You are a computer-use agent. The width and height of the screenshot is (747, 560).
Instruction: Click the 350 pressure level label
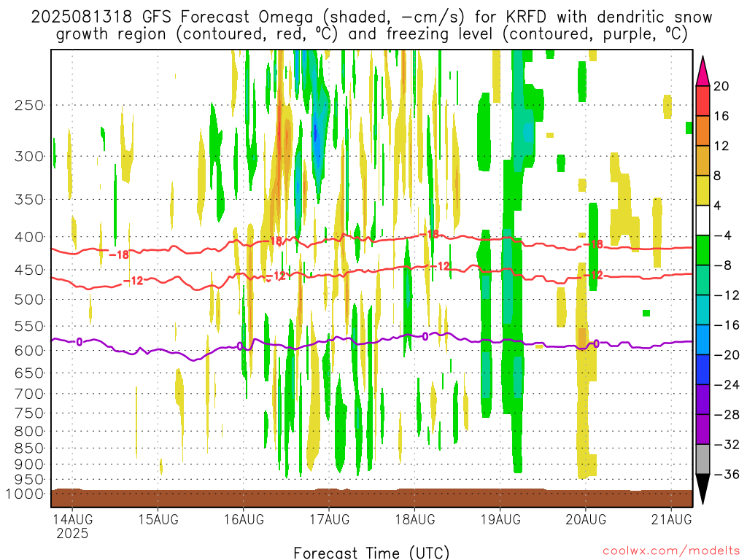(29, 200)
